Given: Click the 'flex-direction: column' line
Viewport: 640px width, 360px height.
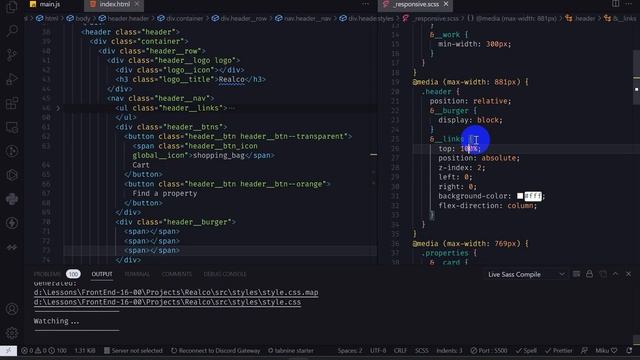Looking at the screenshot, I should (x=488, y=206).
